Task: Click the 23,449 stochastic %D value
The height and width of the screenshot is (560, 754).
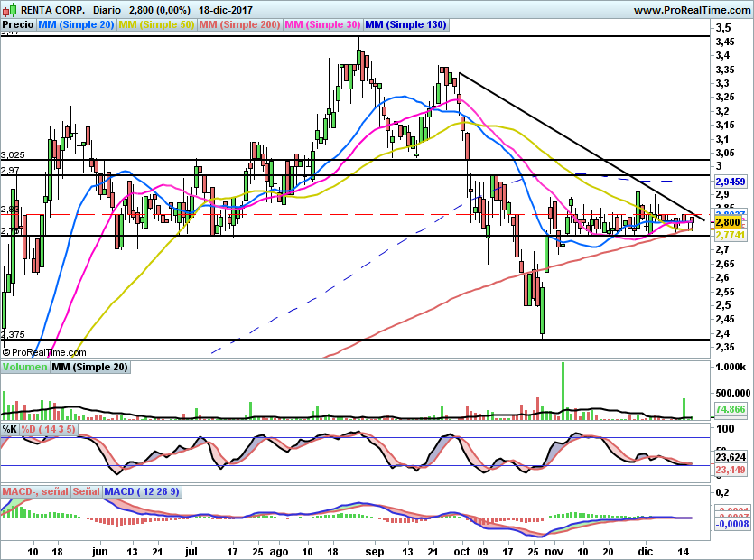Action: tap(731, 470)
